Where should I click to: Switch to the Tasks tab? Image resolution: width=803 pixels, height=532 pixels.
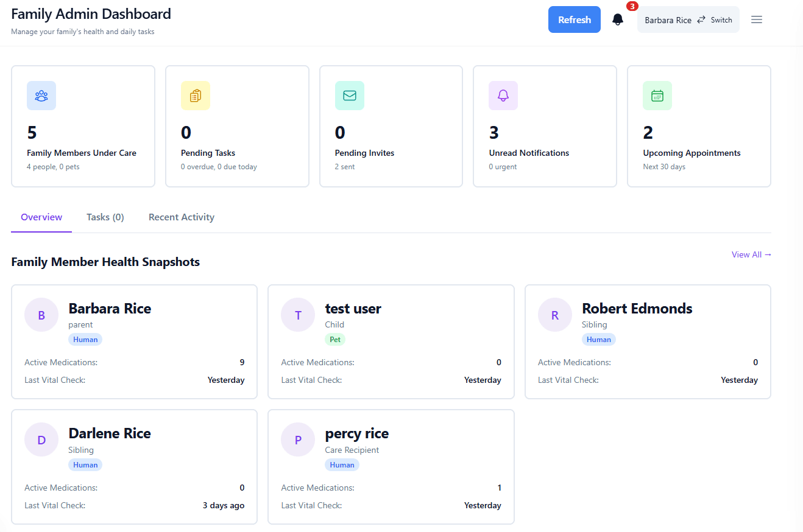click(x=104, y=217)
